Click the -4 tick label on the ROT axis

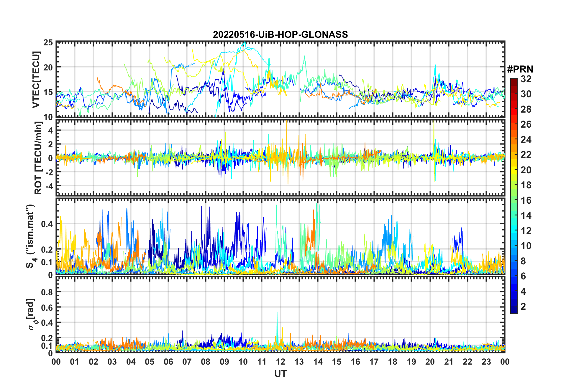click(49, 186)
